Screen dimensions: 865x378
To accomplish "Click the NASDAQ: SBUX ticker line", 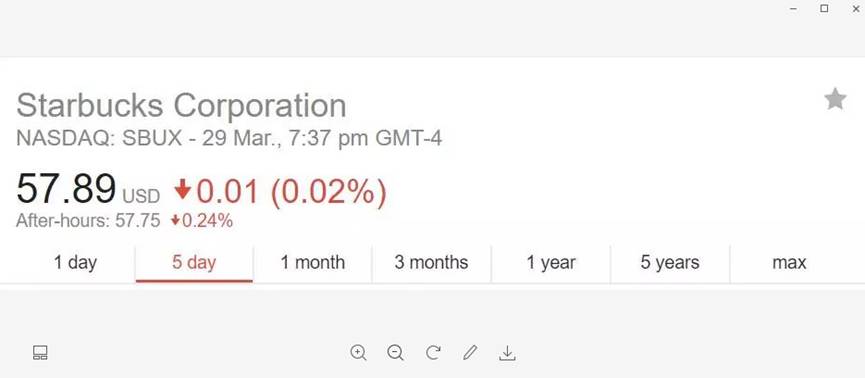I will coord(229,138).
